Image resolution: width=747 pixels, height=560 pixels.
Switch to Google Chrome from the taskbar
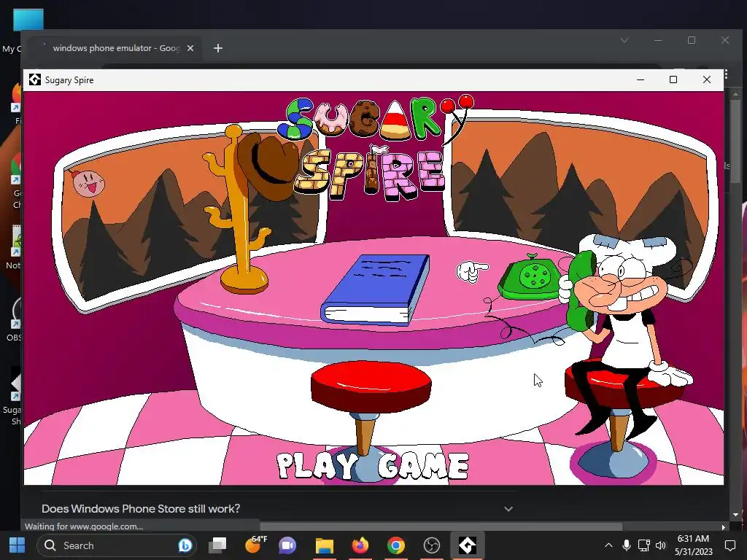396,545
